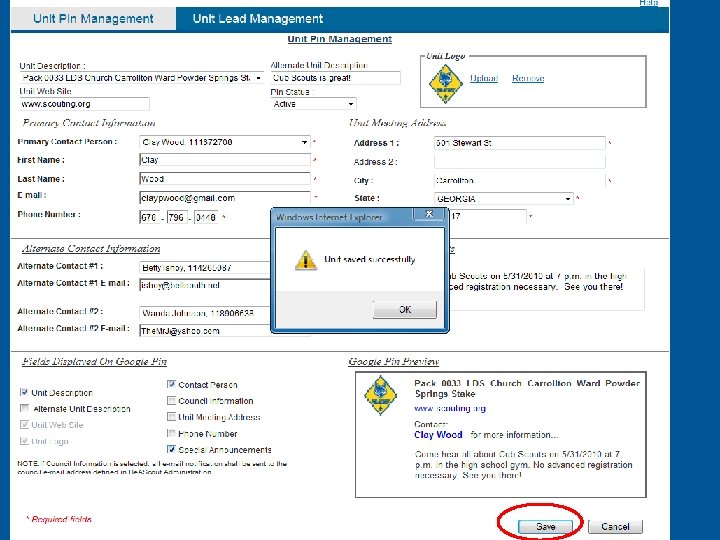The height and width of the screenshot is (540, 720).
Task: Click the Save button
Action: coord(546,526)
